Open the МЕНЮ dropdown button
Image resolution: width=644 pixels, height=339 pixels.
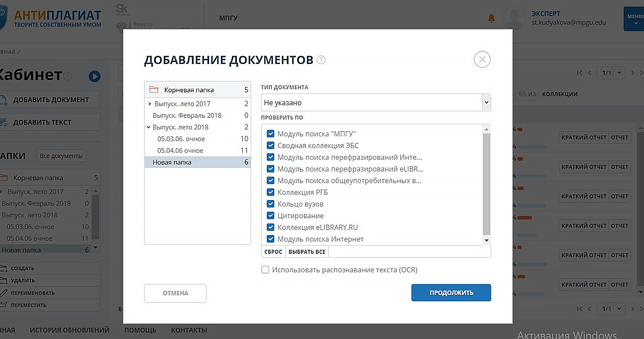(x=634, y=18)
